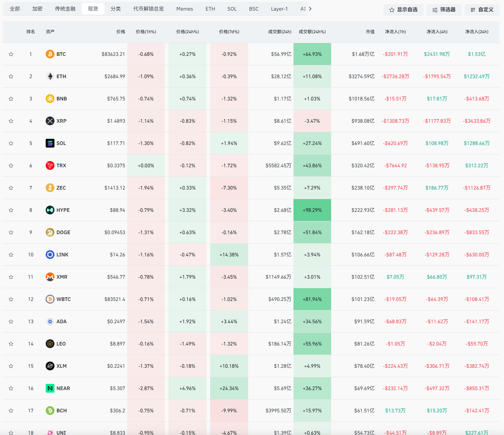This screenshot has width=504, height=435.
Task: Click the BNB coin icon
Action: 50,99
